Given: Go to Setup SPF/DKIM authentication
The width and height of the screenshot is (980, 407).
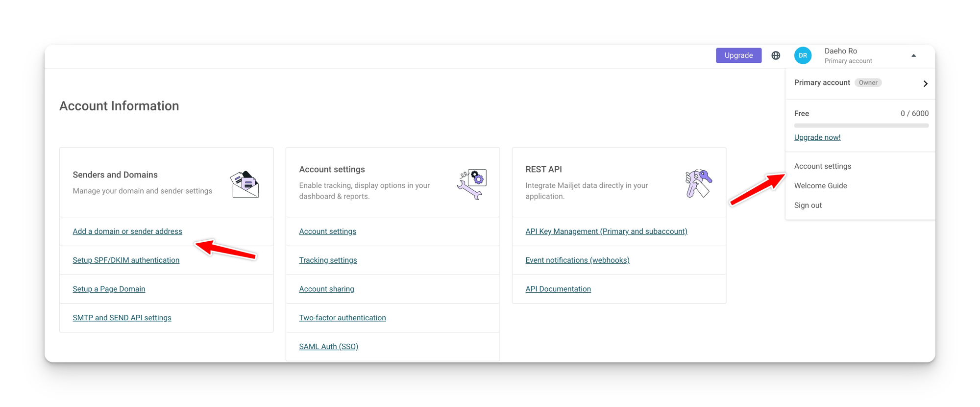Looking at the screenshot, I should 126,260.
